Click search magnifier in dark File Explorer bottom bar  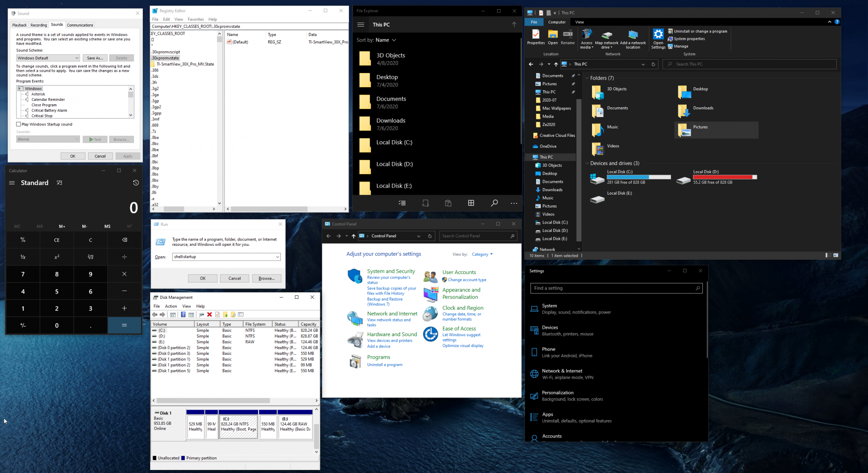tap(494, 203)
